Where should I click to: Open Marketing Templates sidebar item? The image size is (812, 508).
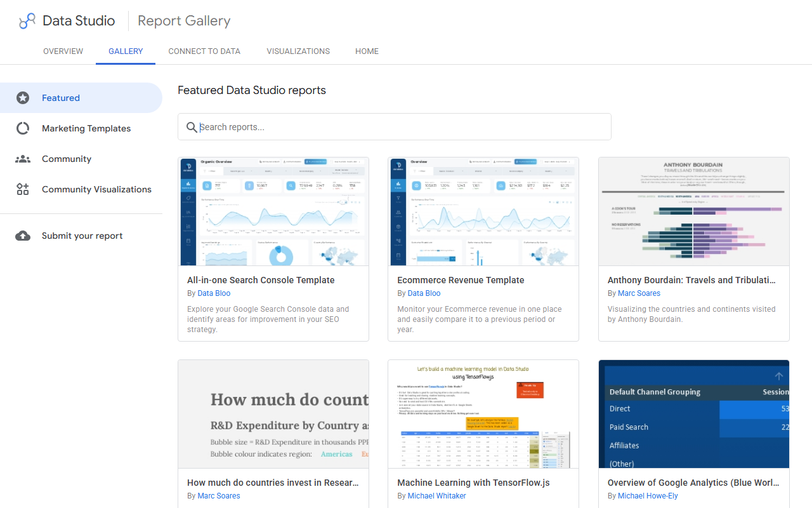point(81,128)
